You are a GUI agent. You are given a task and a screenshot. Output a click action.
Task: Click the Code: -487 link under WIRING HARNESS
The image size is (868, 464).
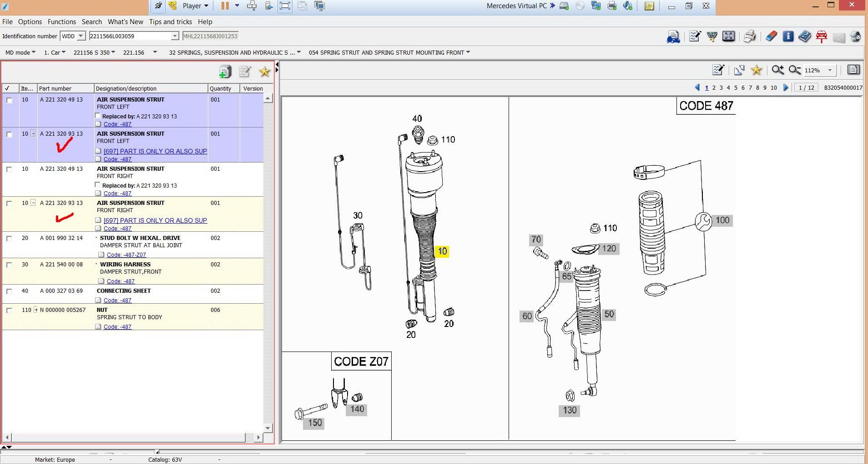click(121, 281)
